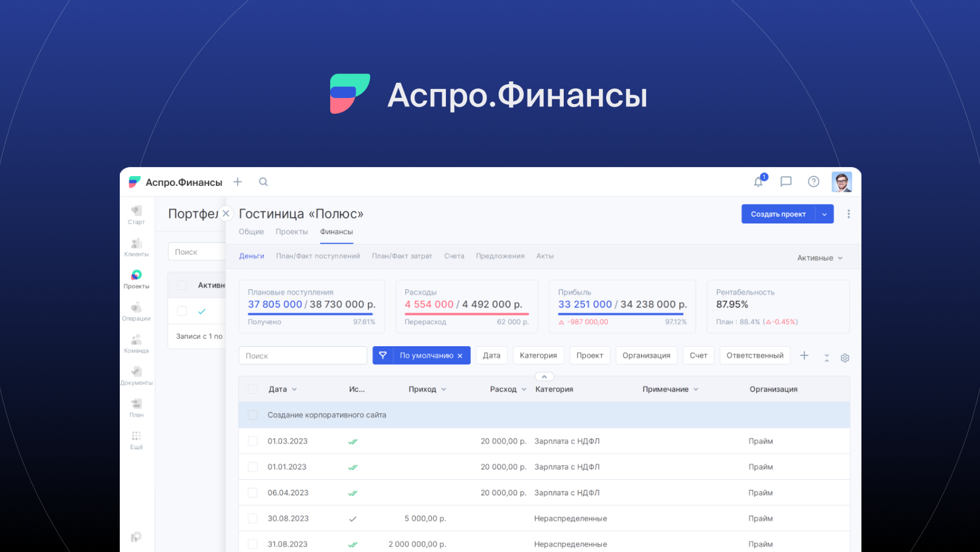This screenshot has height=552, width=980.
Task: Open table settings gear icon
Action: (x=845, y=358)
